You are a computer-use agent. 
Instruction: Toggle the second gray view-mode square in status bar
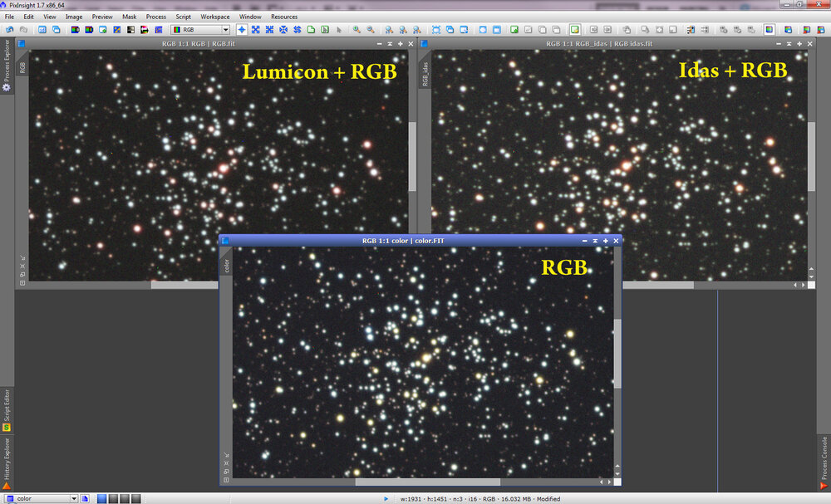point(113,498)
